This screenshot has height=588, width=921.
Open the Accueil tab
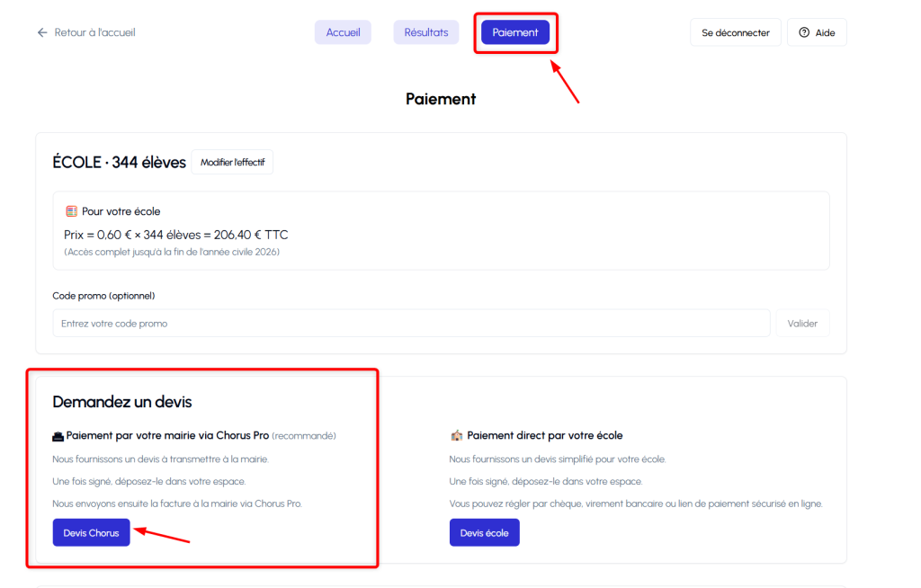[x=343, y=32]
